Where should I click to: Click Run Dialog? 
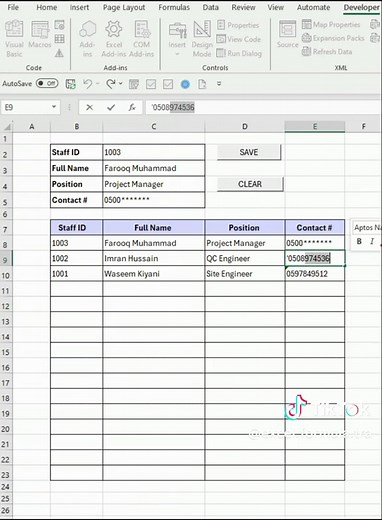239,53
